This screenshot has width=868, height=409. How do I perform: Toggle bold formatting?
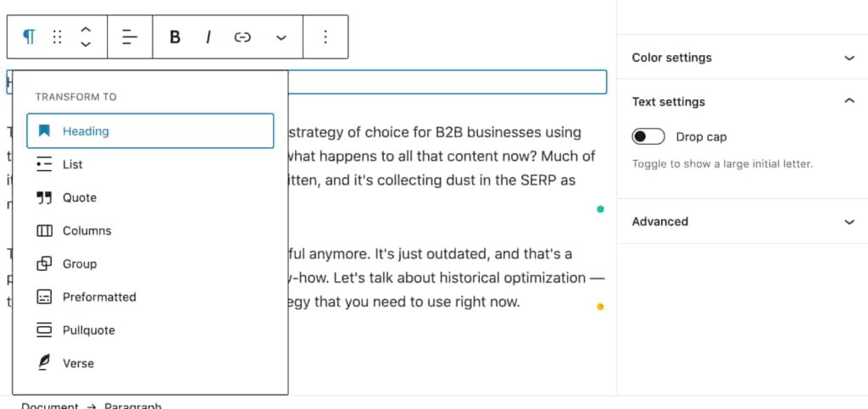[x=175, y=36]
